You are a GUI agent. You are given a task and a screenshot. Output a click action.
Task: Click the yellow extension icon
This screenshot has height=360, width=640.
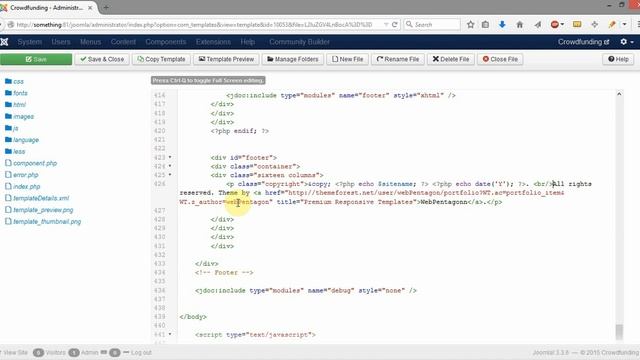click(577, 24)
